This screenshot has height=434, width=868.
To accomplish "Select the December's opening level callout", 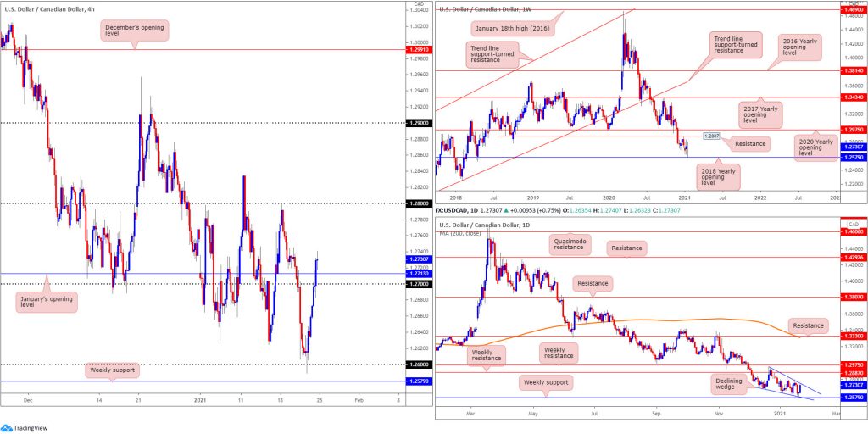I will tap(135, 31).
